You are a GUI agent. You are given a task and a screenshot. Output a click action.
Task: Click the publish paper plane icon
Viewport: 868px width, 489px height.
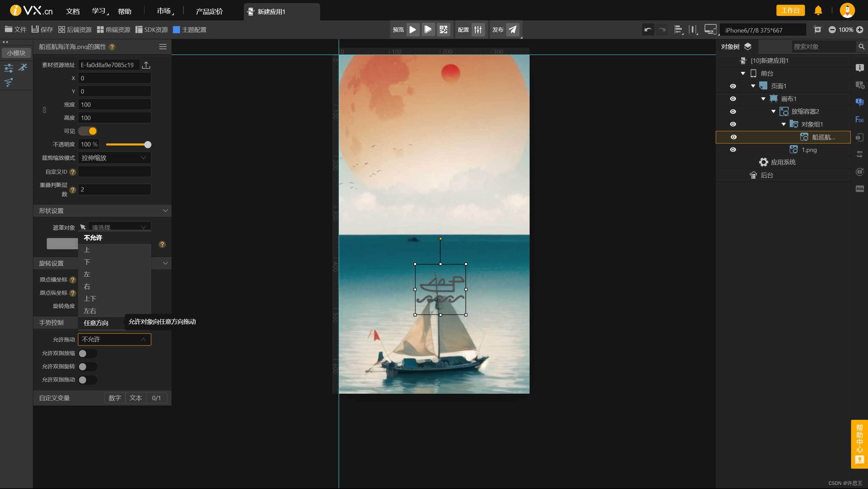click(x=513, y=30)
